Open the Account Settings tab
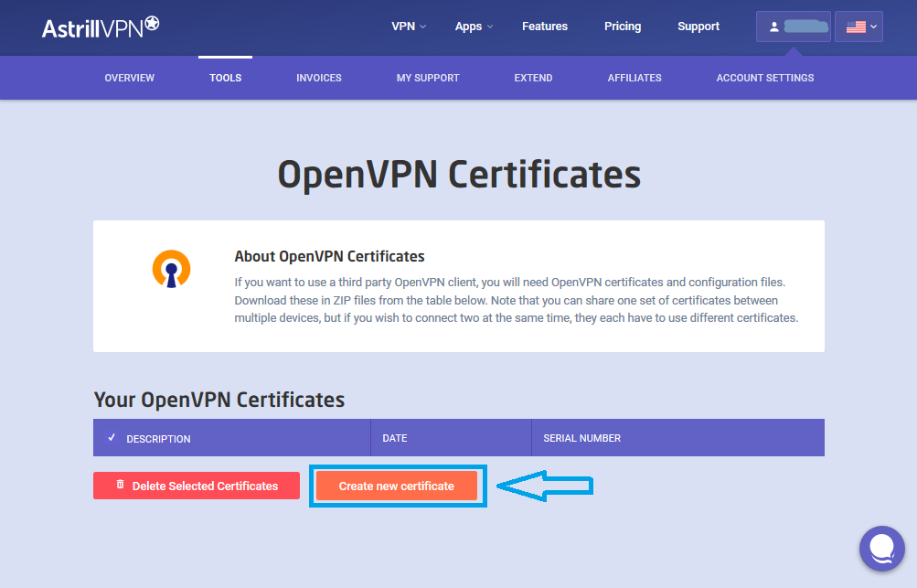The height and width of the screenshot is (588, 917). (765, 78)
